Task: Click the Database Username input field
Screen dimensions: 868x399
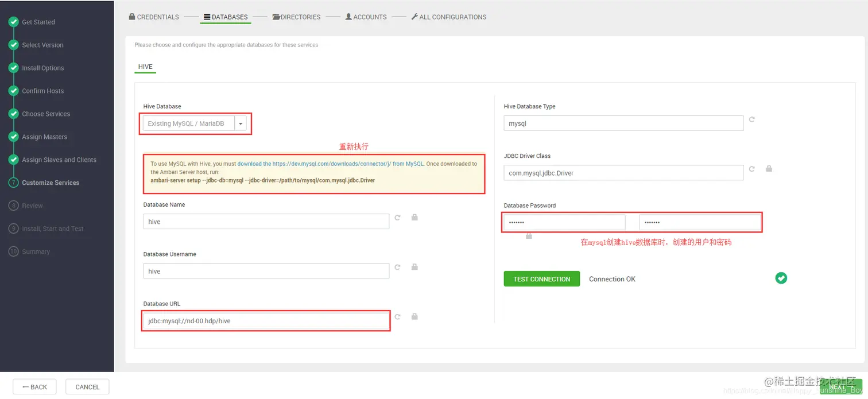Action: pos(266,271)
